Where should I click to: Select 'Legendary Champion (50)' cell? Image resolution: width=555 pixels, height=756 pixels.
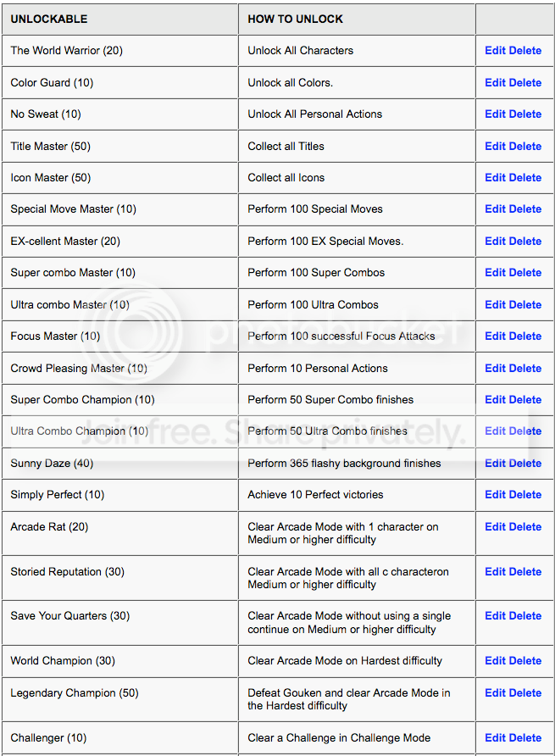(x=120, y=699)
